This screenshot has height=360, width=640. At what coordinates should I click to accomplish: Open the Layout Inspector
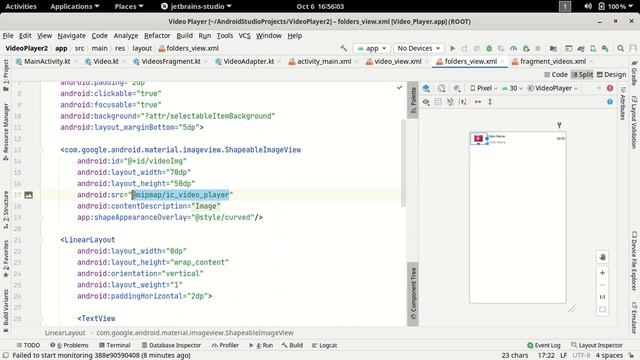pos(597,345)
